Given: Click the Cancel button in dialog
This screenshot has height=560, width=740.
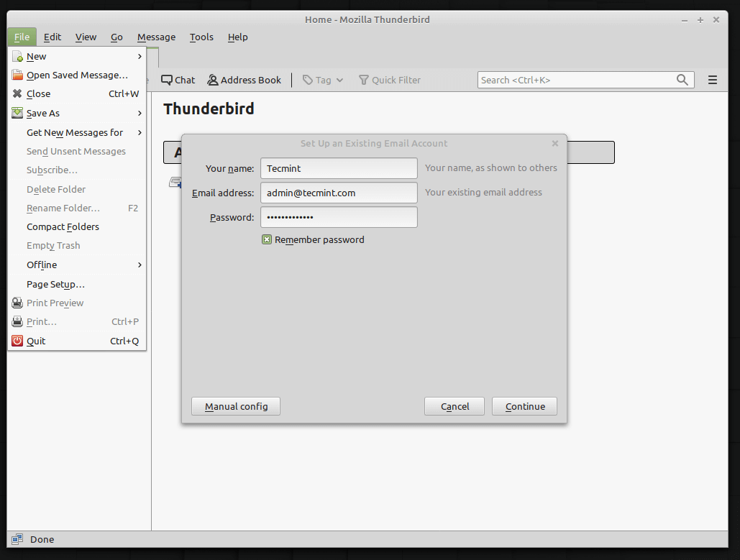Looking at the screenshot, I should point(454,406).
